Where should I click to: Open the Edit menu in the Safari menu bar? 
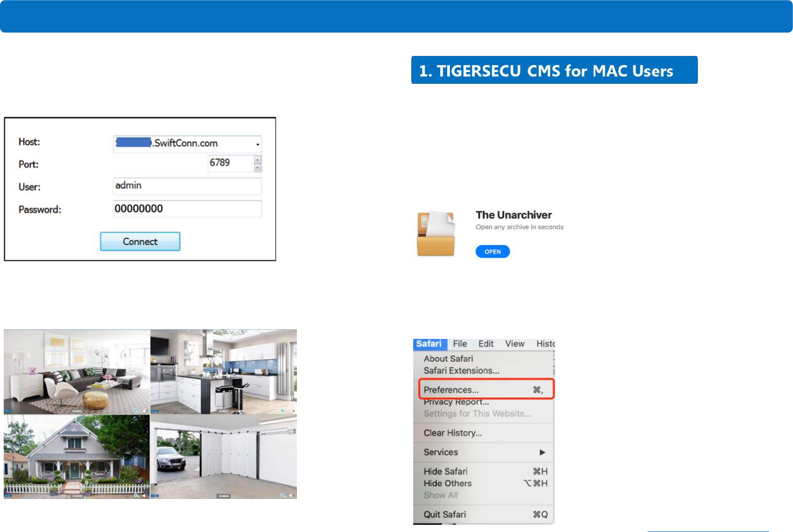click(x=486, y=344)
